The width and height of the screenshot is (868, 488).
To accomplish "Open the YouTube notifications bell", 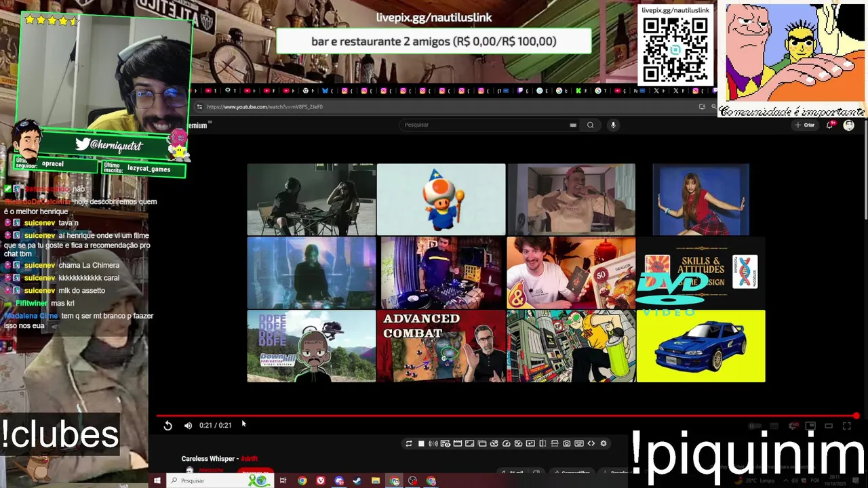I will pos(830,125).
